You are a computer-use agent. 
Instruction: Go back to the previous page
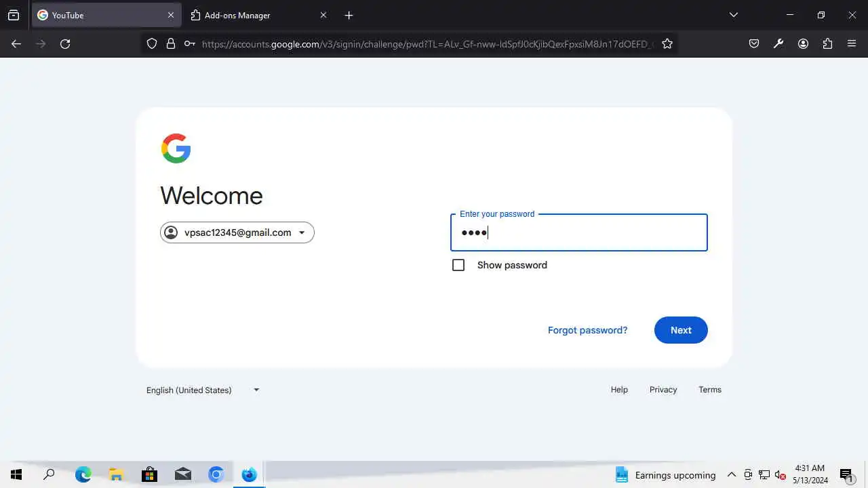point(16,43)
